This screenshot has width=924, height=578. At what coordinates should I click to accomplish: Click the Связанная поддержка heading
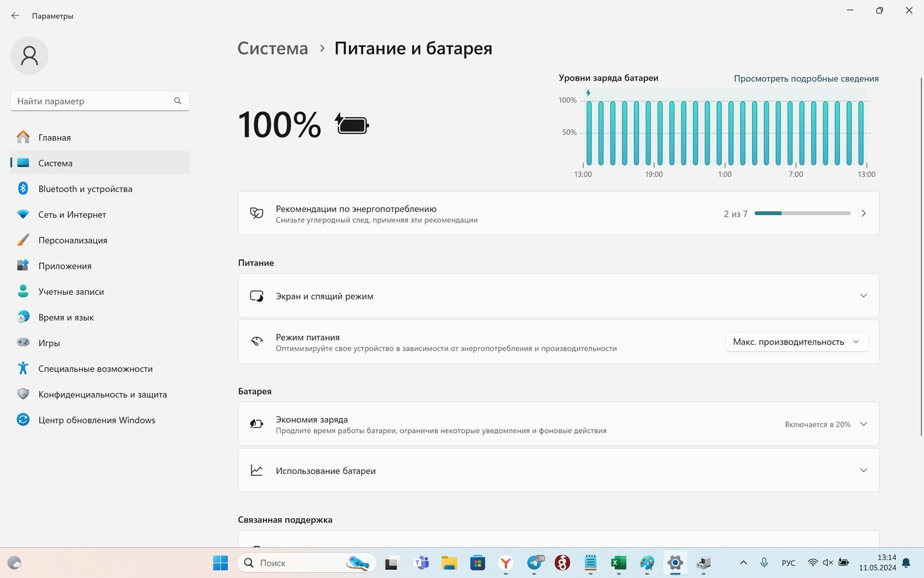[x=285, y=520]
